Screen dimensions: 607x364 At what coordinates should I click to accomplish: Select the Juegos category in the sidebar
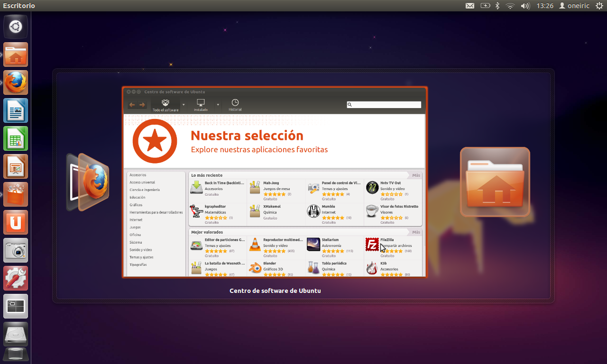click(x=135, y=227)
